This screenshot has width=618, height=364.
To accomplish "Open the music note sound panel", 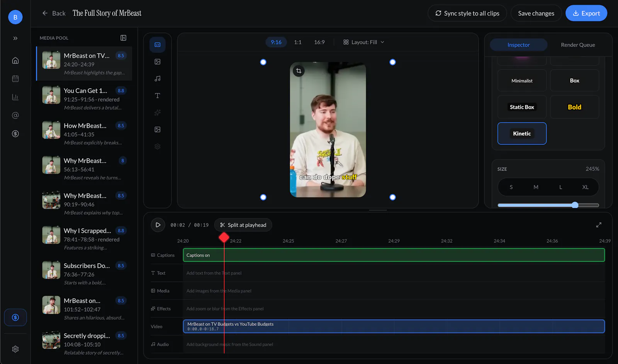I will coord(158,79).
